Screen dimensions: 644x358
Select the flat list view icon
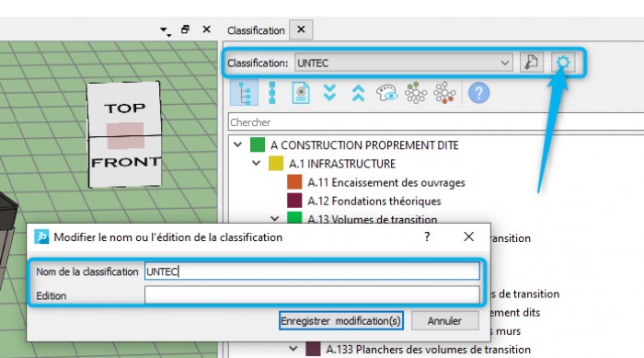(x=272, y=93)
